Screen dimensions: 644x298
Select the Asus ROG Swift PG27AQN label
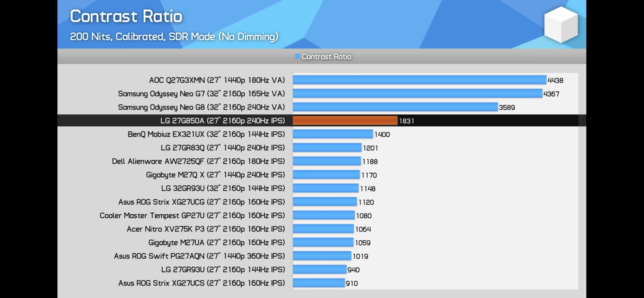[x=200, y=256]
